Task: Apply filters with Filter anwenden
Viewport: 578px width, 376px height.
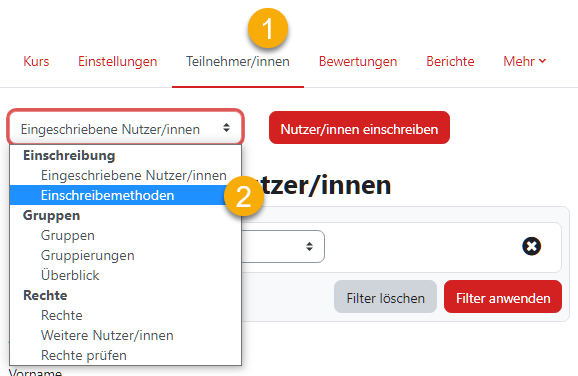Action: click(x=503, y=297)
